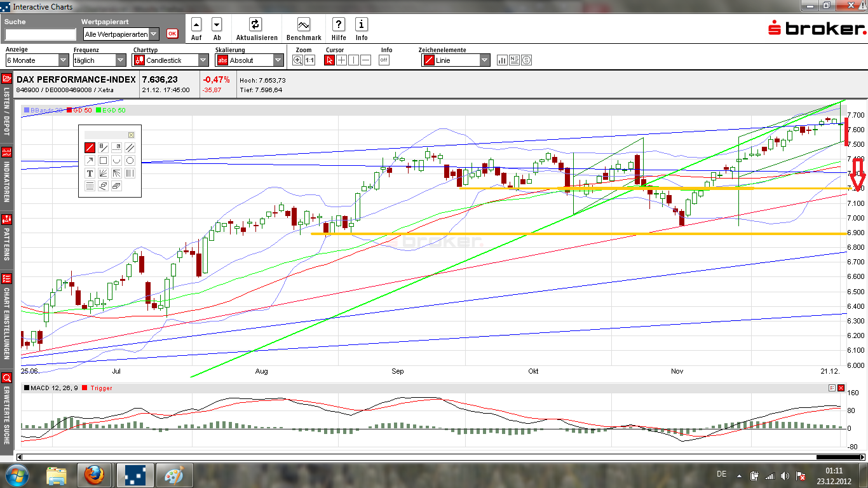
Task: Click the volume icon in system tray
Action: pos(785,475)
